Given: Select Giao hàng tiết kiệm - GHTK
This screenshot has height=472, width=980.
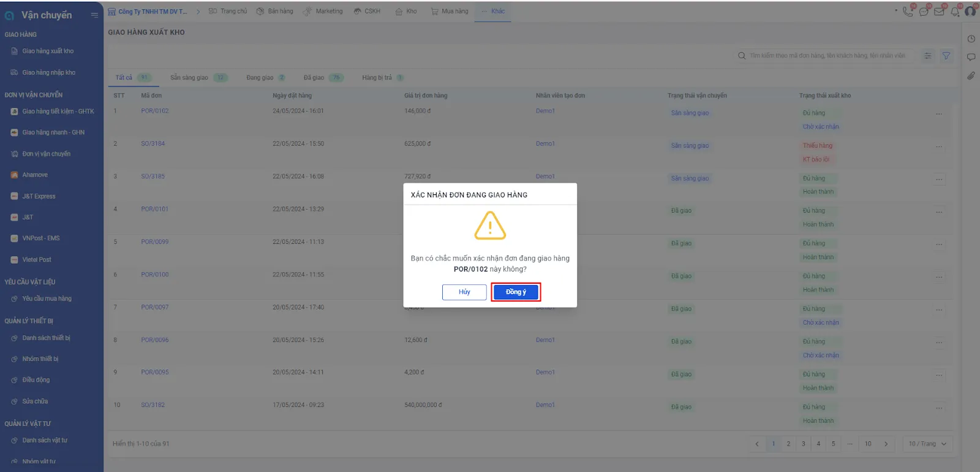Looking at the screenshot, I should (x=58, y=112).
